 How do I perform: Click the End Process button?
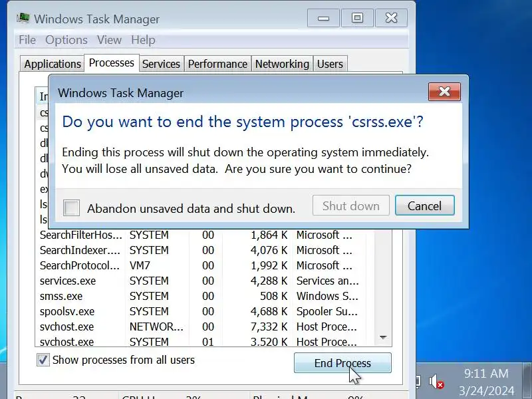point(342,362)
